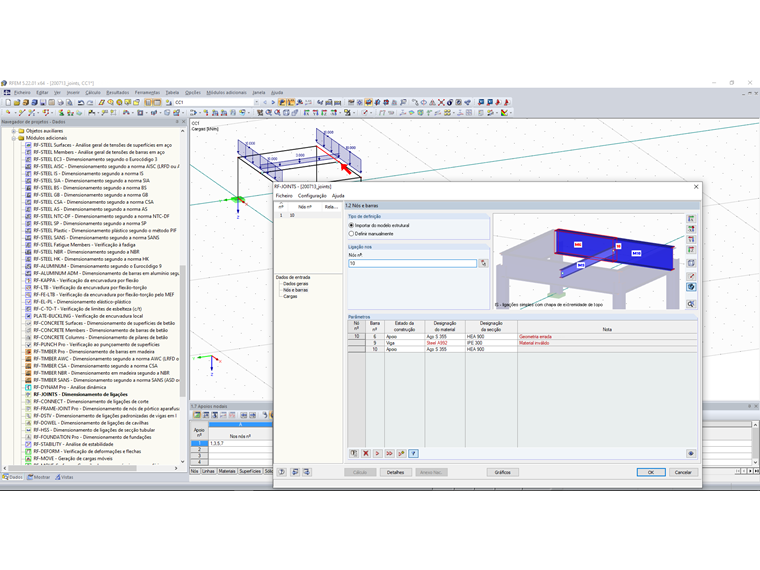Click first icon in Apoios nodais table toolbar
760x570 pixels.
click(197, 415)
